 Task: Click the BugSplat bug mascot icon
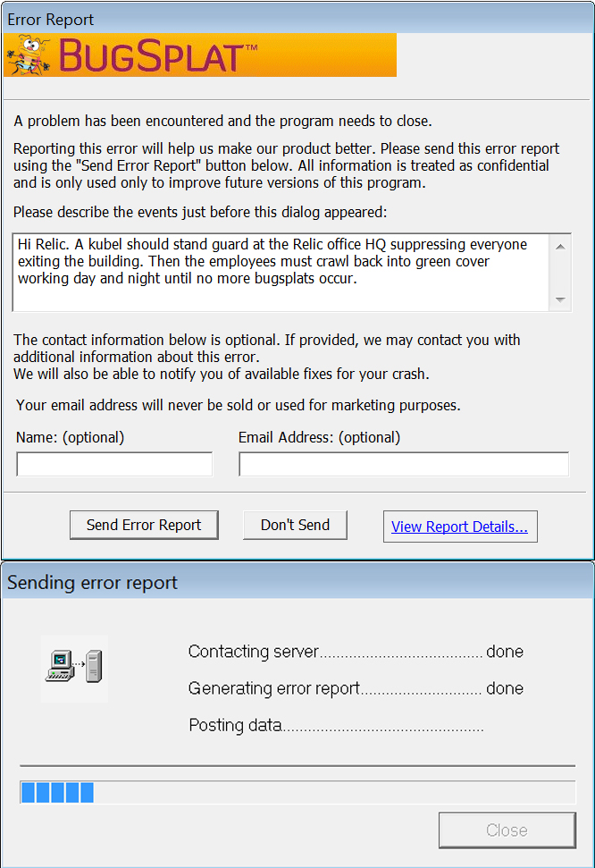[x=29, y=55]
